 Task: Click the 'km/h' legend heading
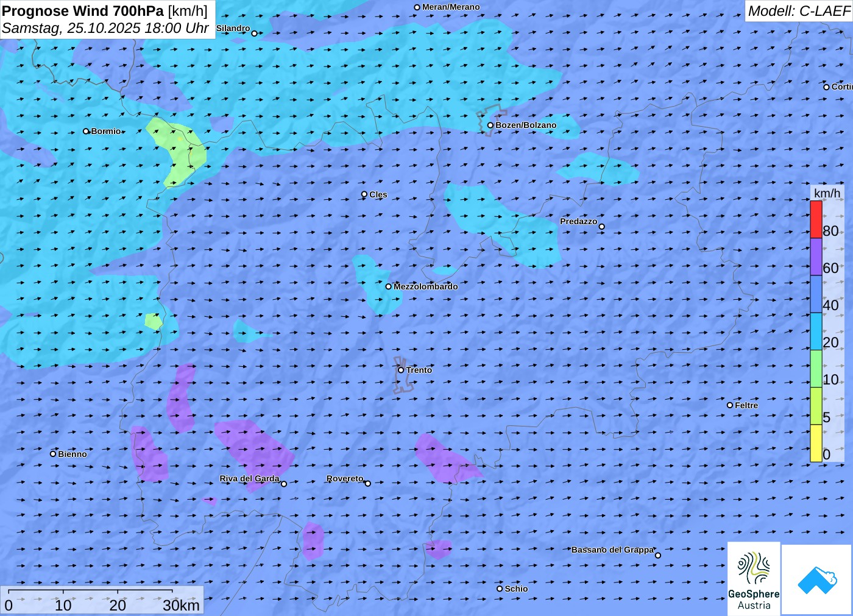827,193
